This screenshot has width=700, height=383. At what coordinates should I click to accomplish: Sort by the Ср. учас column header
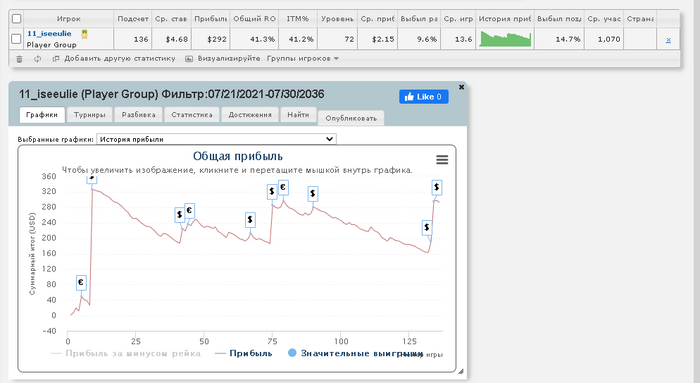pos(604,19)
